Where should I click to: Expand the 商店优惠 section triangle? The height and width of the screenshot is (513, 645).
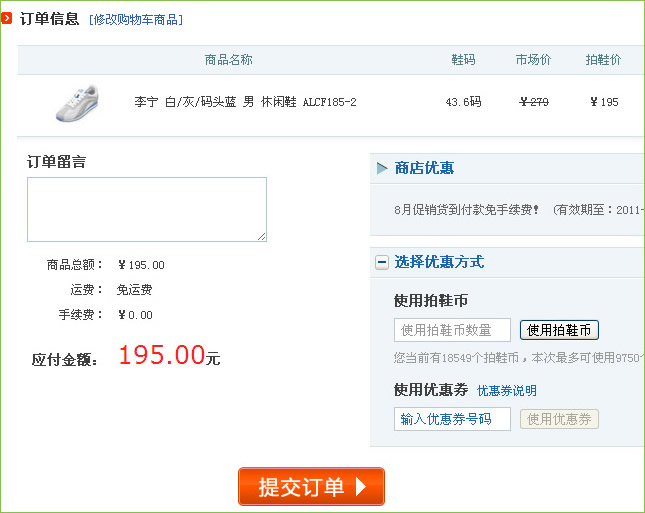click(382, 168)
